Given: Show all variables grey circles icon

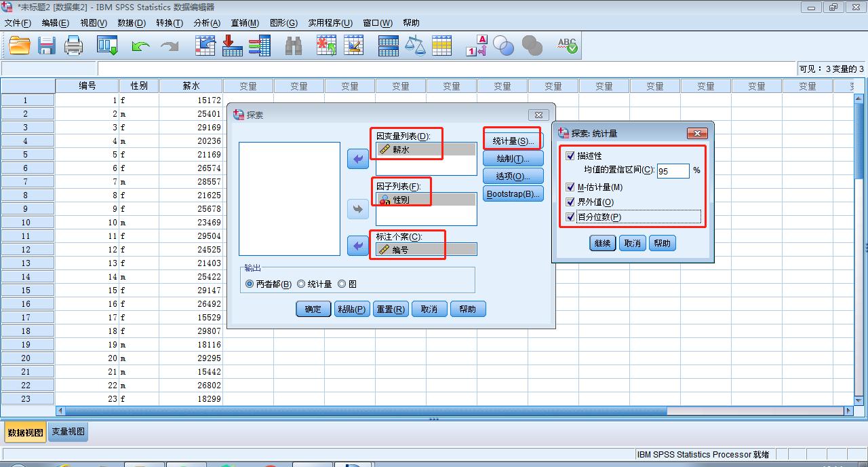Looking at the screenshot, I should [x=532, y=46].
